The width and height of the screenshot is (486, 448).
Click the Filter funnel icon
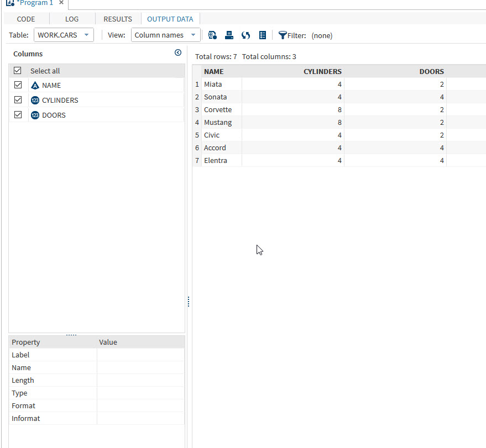pos(283,35)
